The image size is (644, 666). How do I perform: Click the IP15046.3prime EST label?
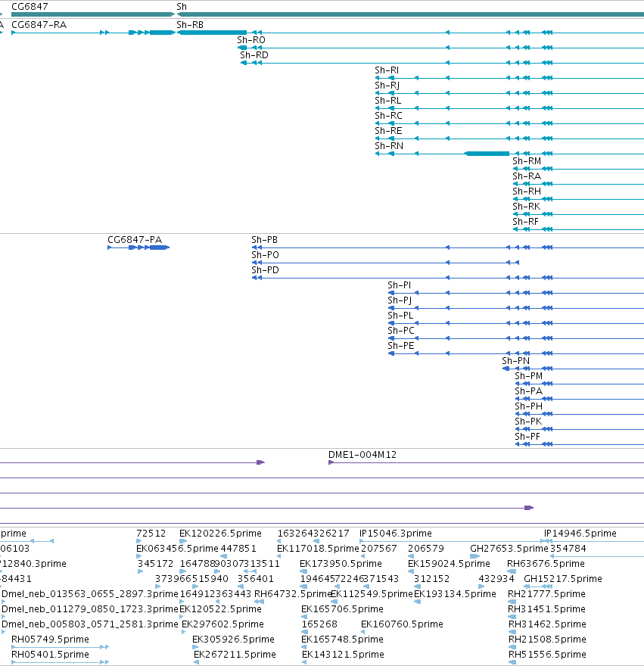(396, 534)
